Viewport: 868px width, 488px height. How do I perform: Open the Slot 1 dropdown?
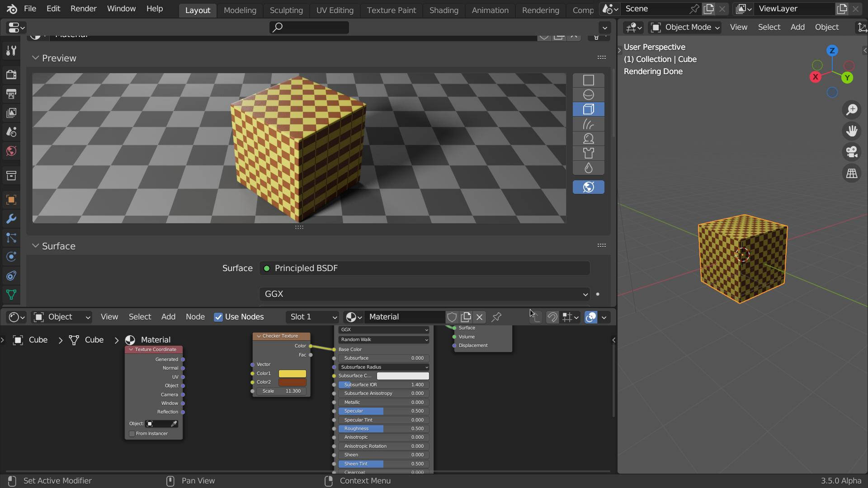click(312, 317)
